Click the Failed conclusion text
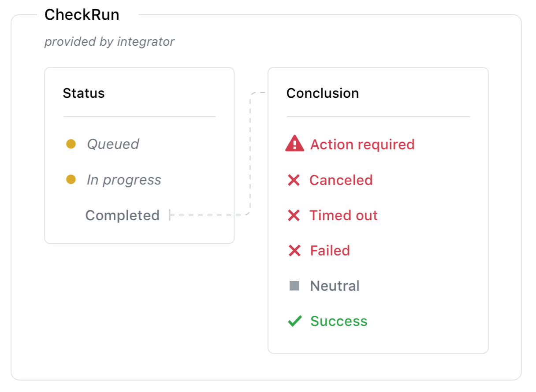 [330, 251]
